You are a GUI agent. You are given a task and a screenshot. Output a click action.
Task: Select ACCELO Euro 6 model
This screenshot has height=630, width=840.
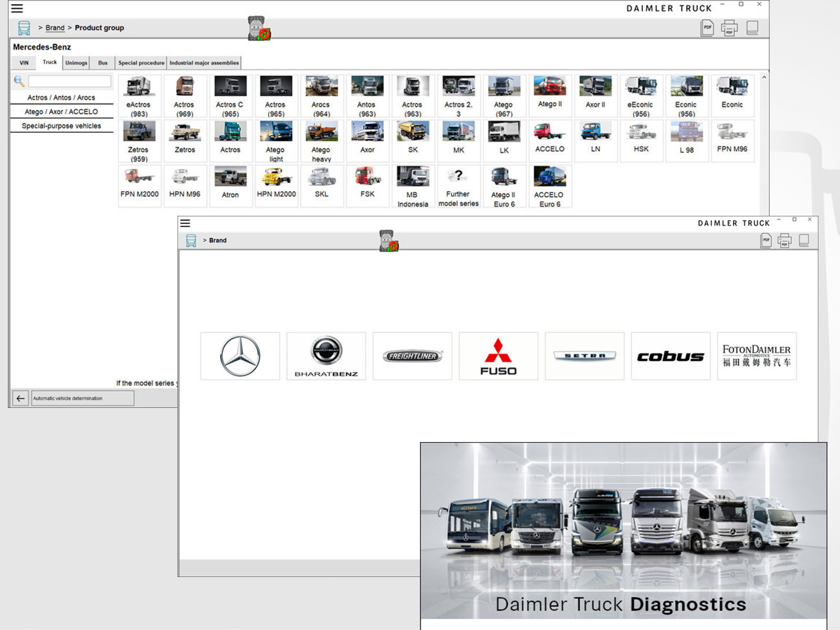coord(550,186)
